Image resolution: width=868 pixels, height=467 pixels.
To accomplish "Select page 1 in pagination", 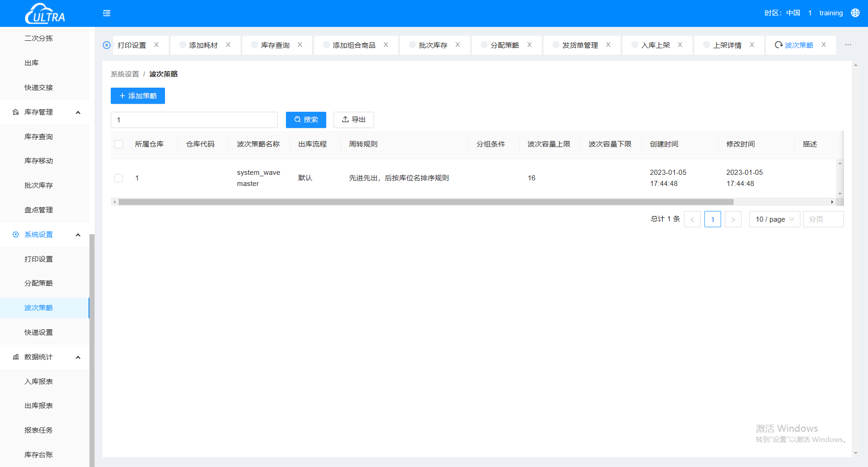I will coord(713,219).
